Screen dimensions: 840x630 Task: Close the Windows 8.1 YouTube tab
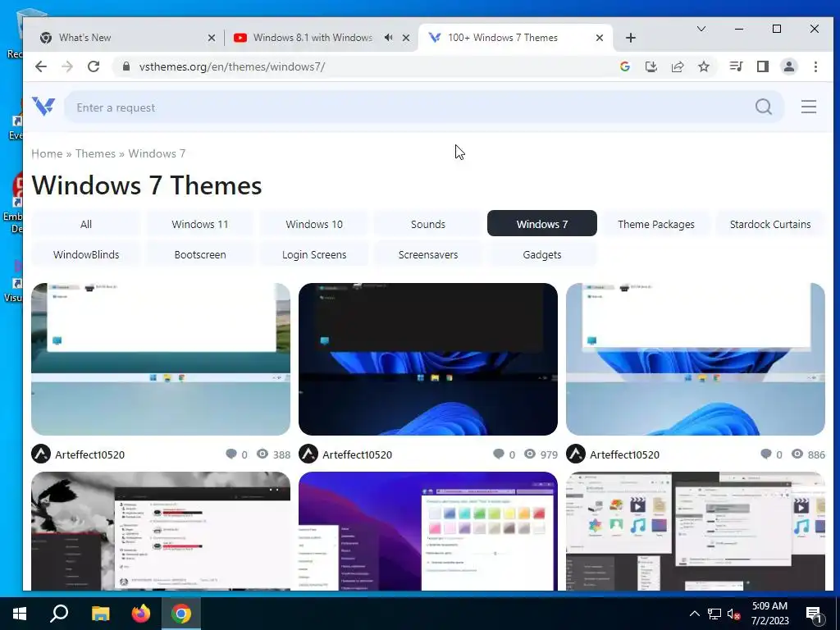click(x=406, y=38)
